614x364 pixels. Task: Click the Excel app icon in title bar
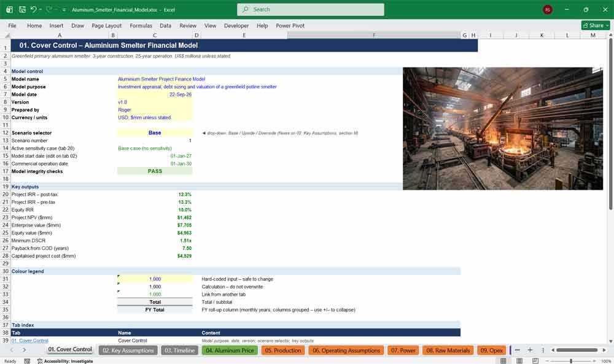click(9, 9)
